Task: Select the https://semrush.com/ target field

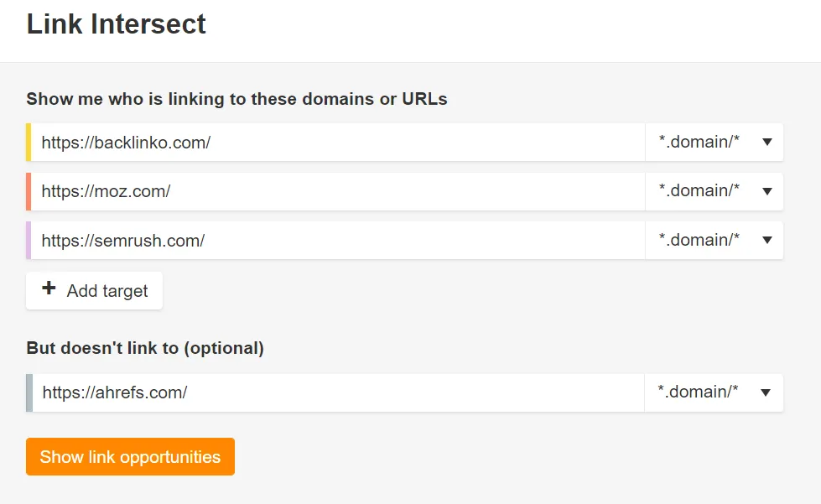Action: [335, 241]
